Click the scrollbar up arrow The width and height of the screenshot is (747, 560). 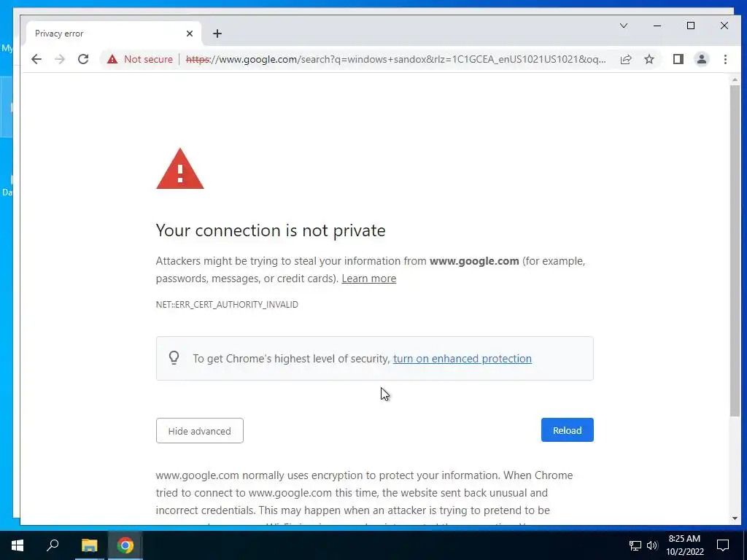(735, 80)
